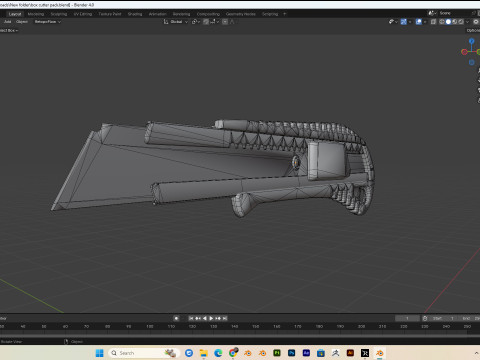
Task: Toggle show overlays button
Action: click(x=419, y=22)
